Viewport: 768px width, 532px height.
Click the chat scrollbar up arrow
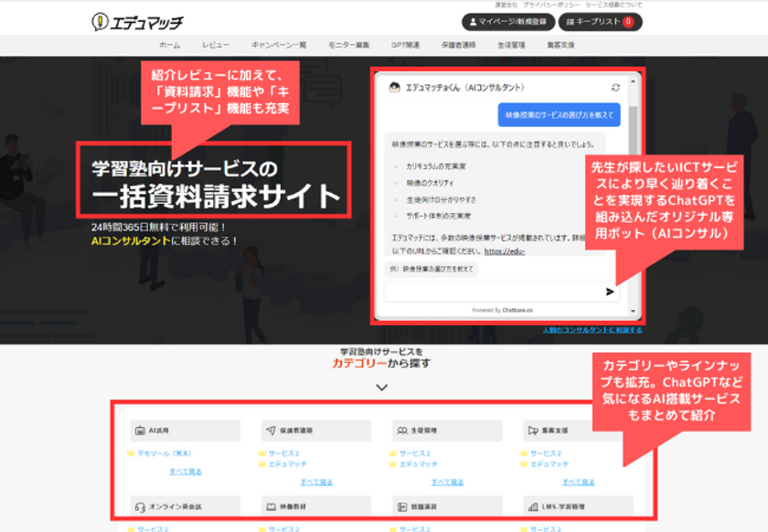(x=633, y=80)
